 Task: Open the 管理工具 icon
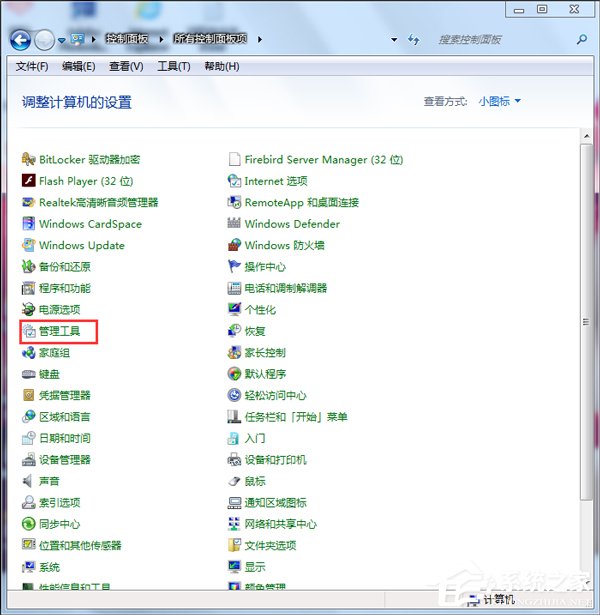(29, 331)
